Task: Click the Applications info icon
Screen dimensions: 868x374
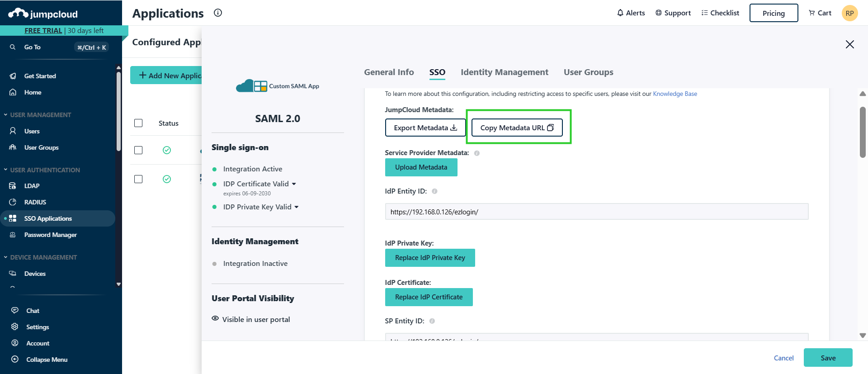Action: pos(218,13)
